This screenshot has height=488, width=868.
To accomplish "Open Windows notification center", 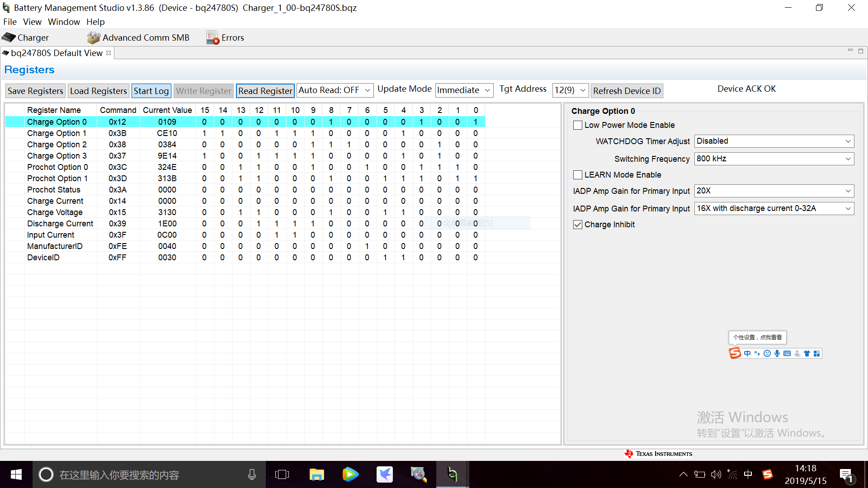I will pyautogui.click(x=846, y=475).
